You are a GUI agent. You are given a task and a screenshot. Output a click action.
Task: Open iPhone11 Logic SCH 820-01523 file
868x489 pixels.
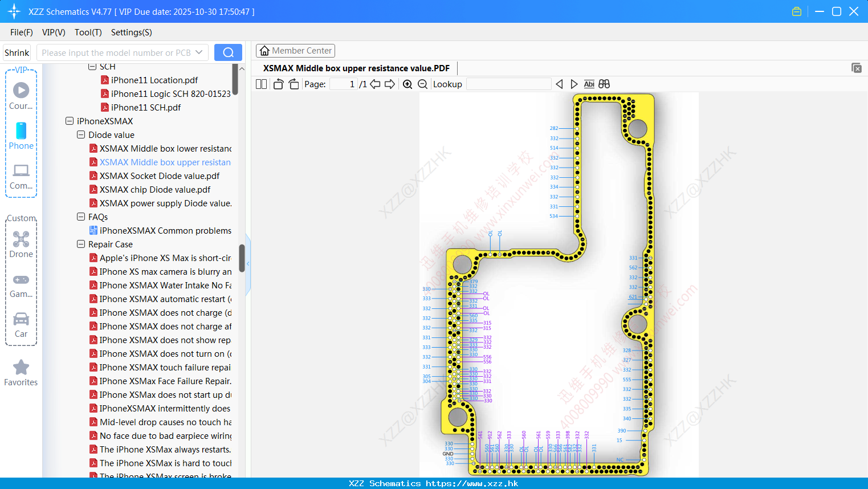tap(166, 94)
